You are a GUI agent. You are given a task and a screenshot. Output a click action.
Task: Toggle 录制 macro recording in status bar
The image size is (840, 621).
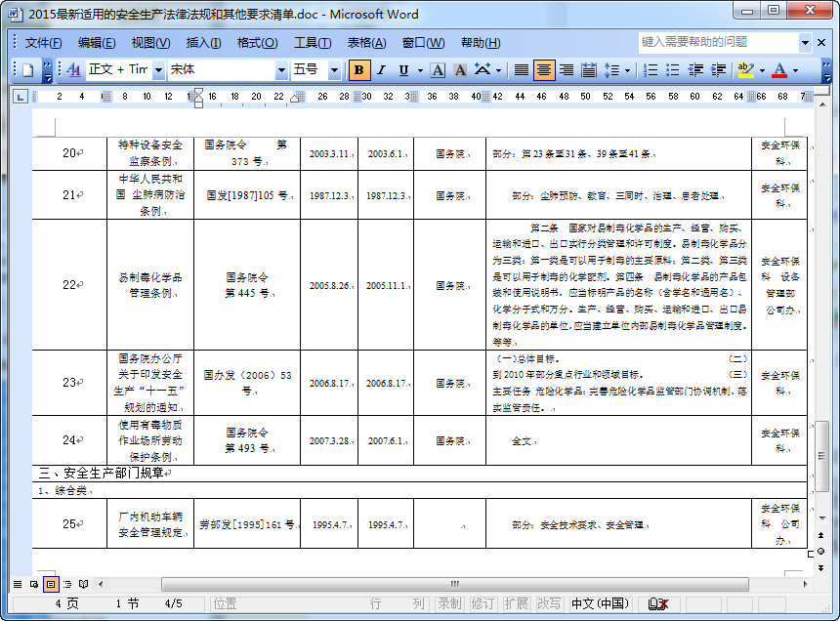[449, 603]
